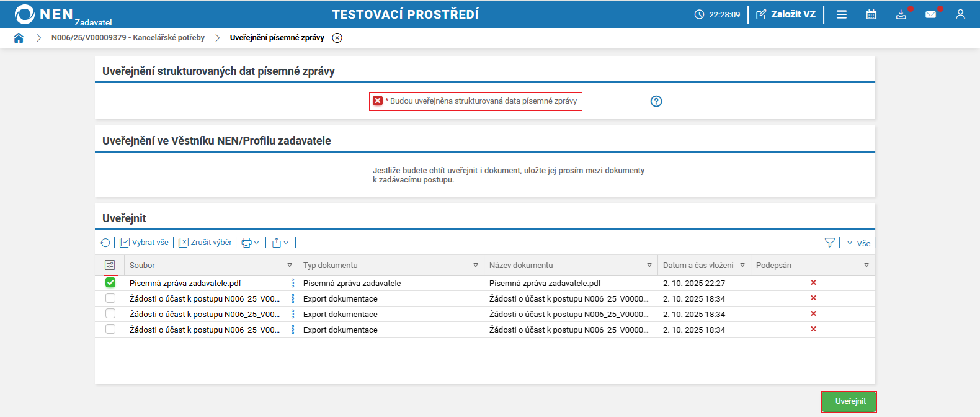
Task: Open the filter funnel icon
Action: coord(829,243)
